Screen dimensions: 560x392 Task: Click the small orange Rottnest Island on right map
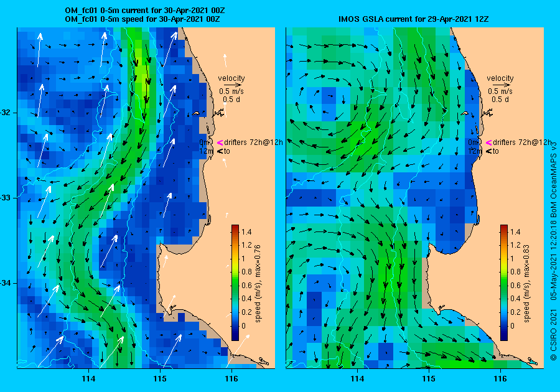[465, 113]
